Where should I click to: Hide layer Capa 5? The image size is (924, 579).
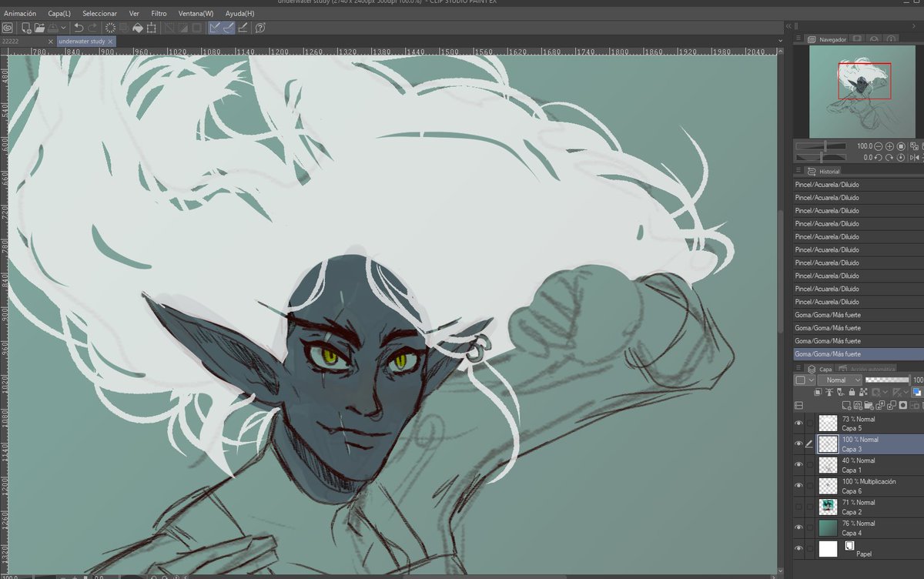pos(798,423)
